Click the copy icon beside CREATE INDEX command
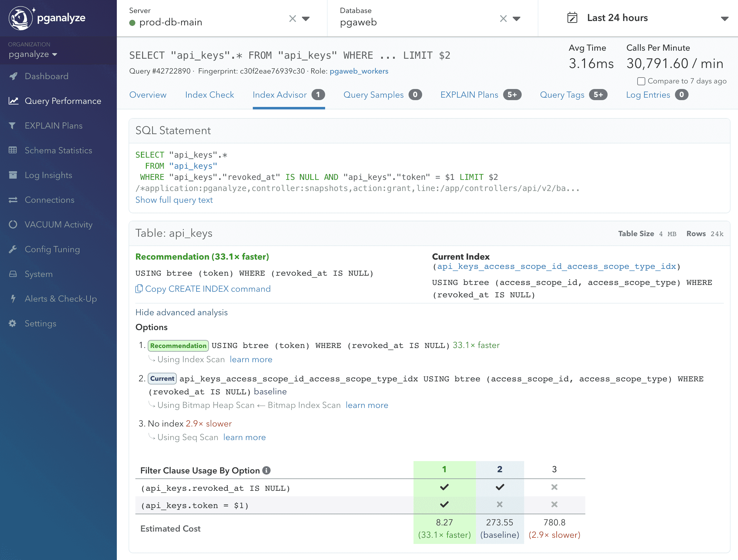Viewport: 738px width, 560px height. click(x=139, y=289)
